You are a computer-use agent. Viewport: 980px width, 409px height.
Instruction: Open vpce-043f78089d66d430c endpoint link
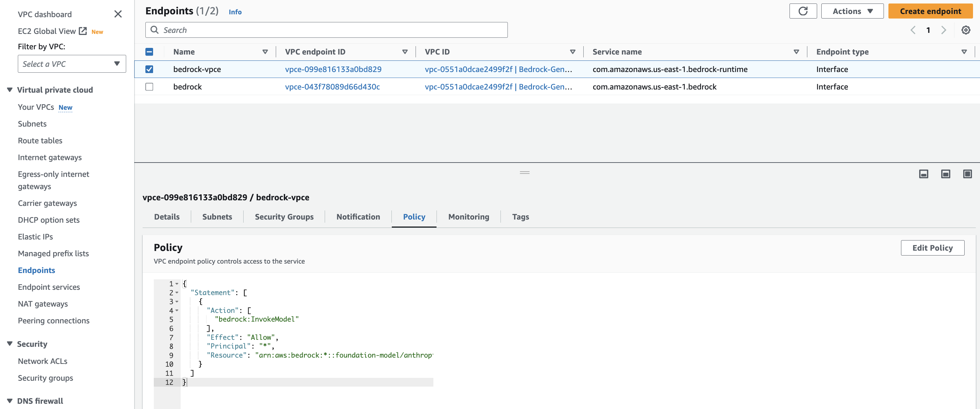[332, 87]
